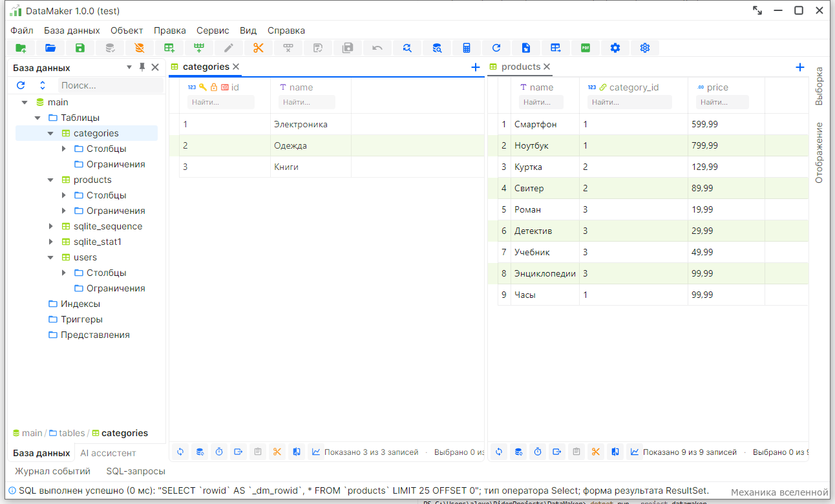Viewport: 835px width, 504px height.
Task: Open the Журнал событий tab
Action: (52, 471)
